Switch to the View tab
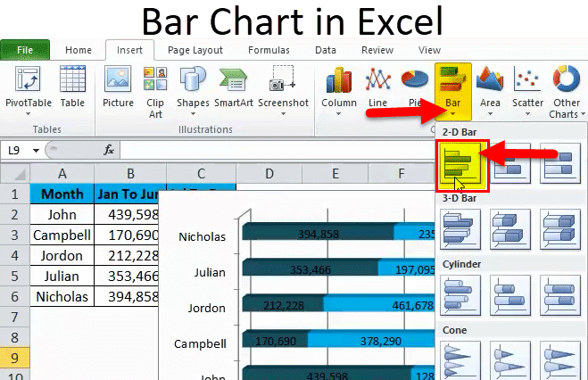This screenshot has height=380, width=588. pos(429,50)
